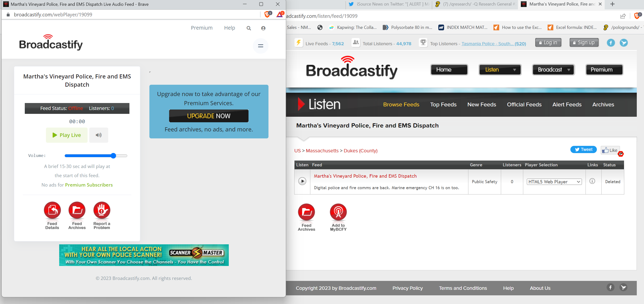Click the Brave Shields icon in the web player window
The height and width of the screenshot is (304, 644).
(x=268, y=14)
